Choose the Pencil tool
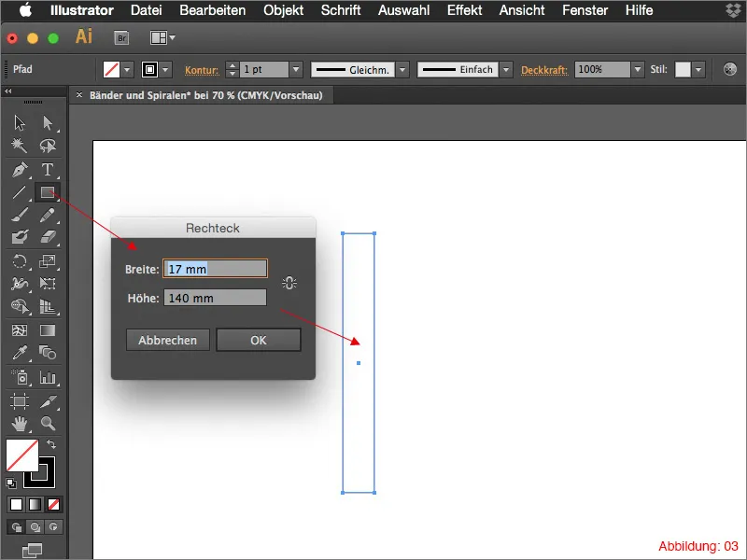Image resolution: width=747 pixels, height=560 pixels. click(x=48, y=215)
